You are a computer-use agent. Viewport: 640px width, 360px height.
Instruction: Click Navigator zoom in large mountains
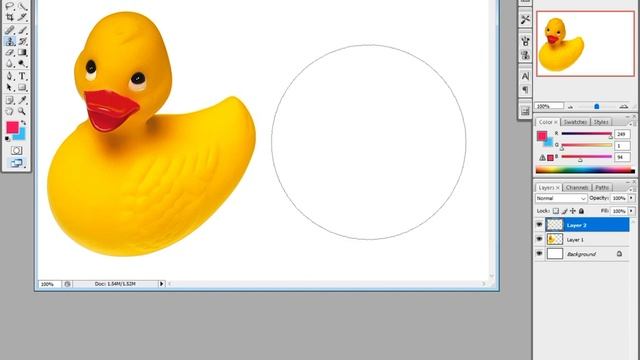click(623, 106)
